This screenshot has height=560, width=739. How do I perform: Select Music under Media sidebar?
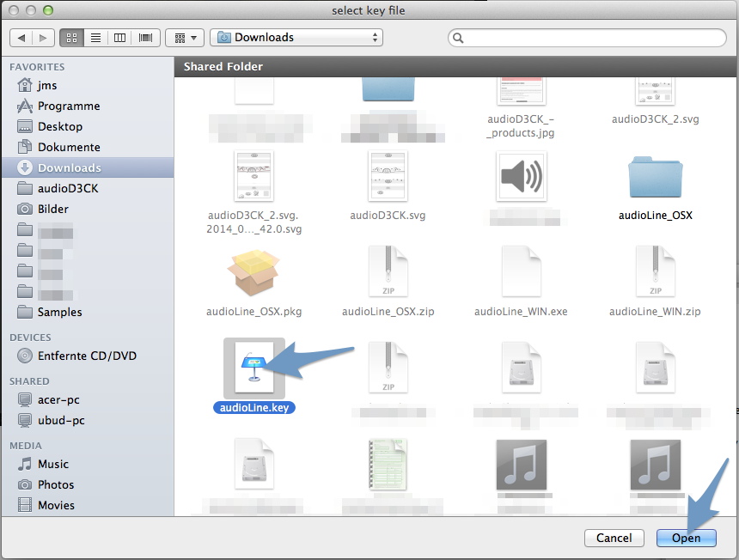pos(53,464)
